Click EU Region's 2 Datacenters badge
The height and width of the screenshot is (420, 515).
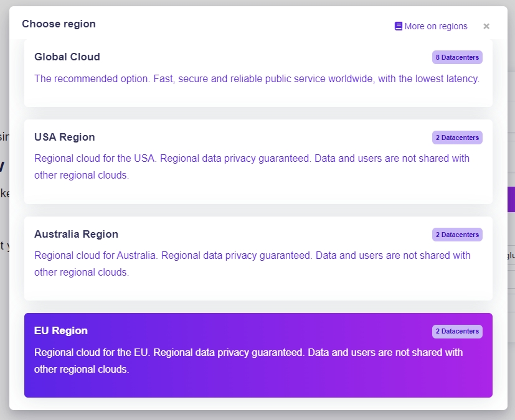pos(457,331)
